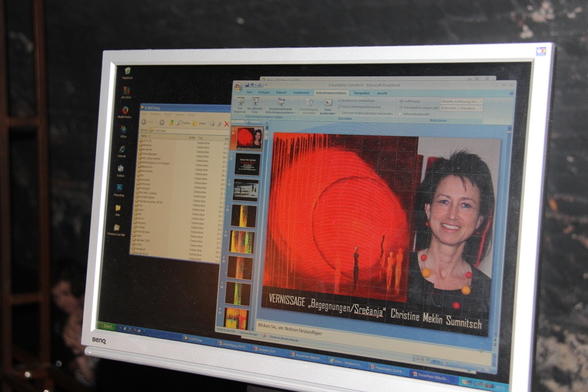This screenshot has height=392, width=588.
Task: Select the second slide thumbnail
Action: pyautogui.click(x=247, y=165)
